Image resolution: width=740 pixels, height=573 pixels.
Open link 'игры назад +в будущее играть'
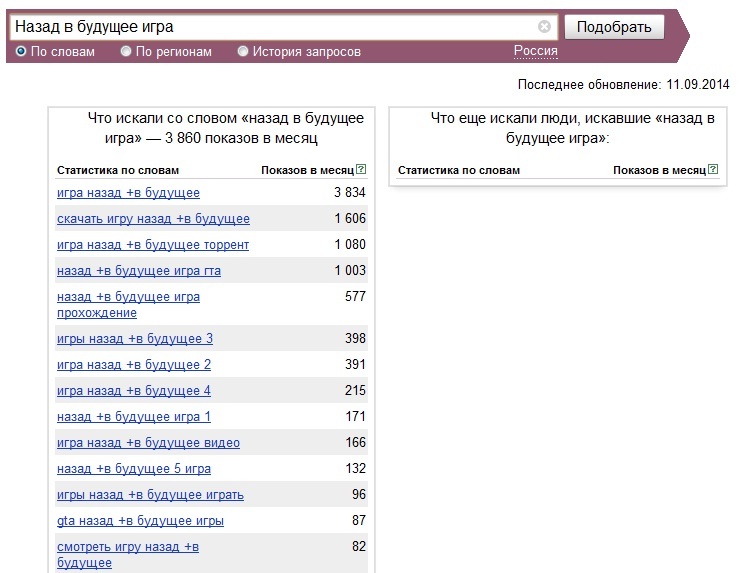click(151, 494)
